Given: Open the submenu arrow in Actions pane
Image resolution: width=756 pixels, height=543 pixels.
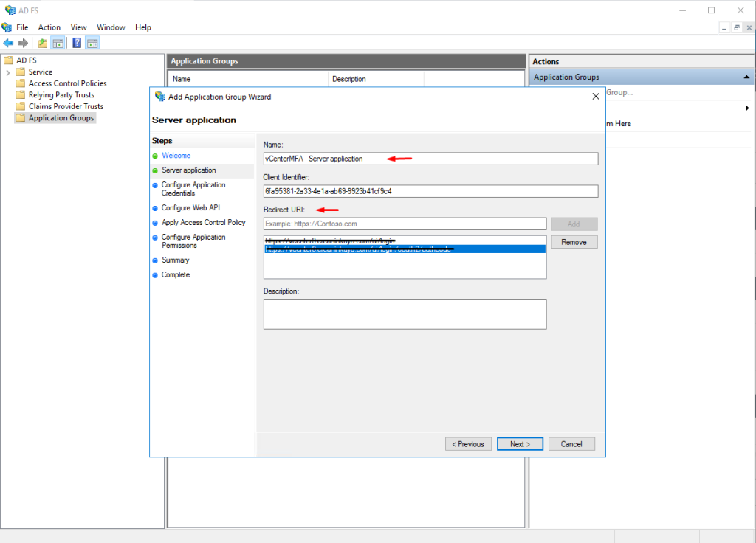Looking at the screenshot, I should (x=747, y=108).
